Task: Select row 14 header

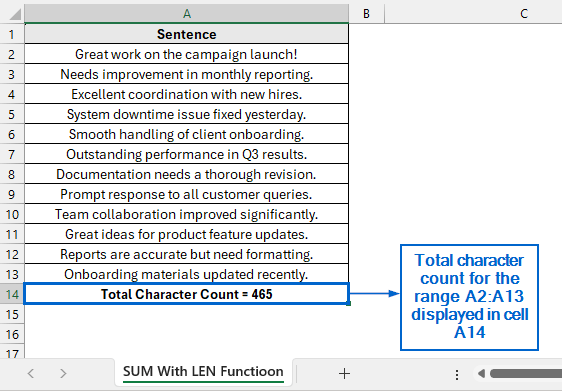Action: point(12,295)
